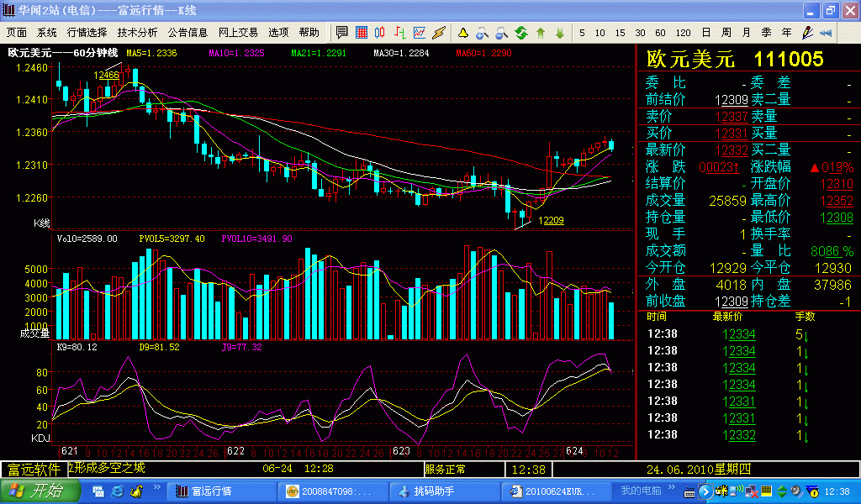The image size is (861, 504).
Task: Open the 网上交易 menu
Action: 238,33
